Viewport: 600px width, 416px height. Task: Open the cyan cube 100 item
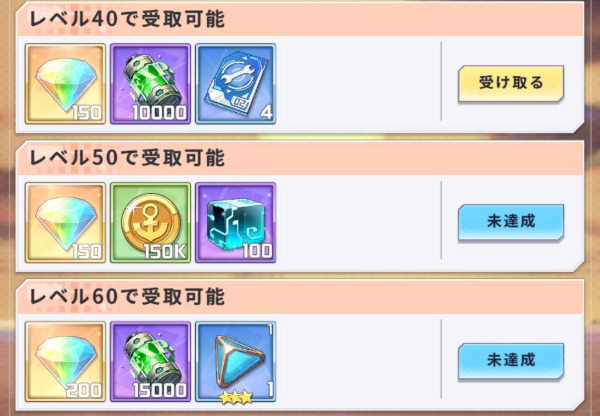pyautogui.click(x=236, y=223)
